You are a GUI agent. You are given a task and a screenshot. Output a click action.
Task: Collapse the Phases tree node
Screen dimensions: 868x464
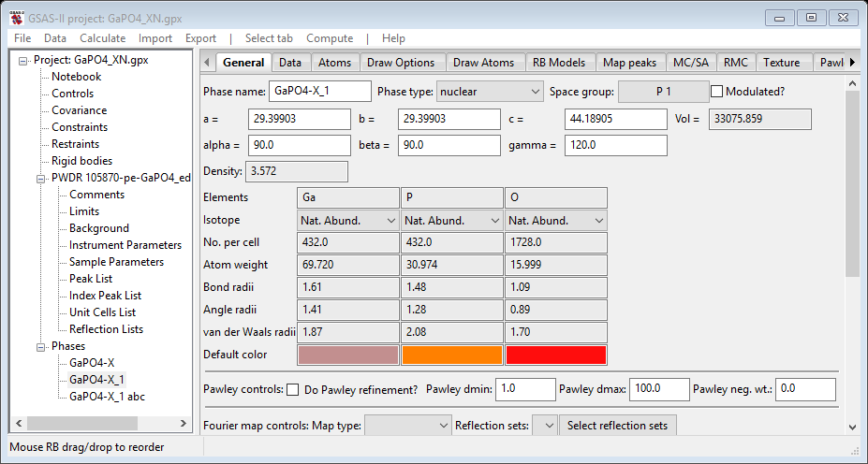pos(40,347)
